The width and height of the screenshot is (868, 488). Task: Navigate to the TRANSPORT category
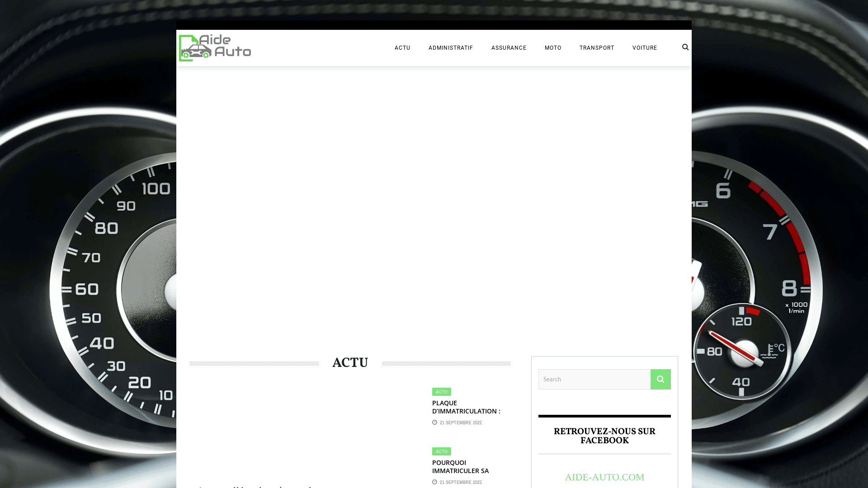[597, 48]
